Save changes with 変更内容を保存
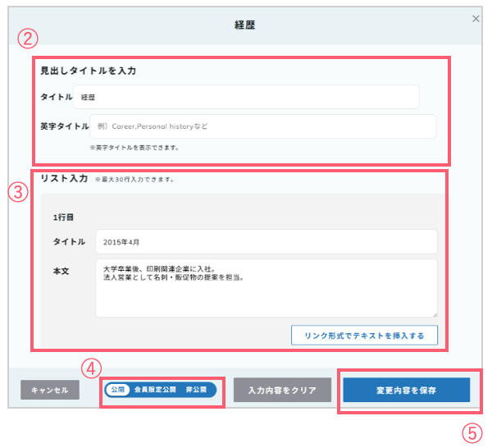 407,390
